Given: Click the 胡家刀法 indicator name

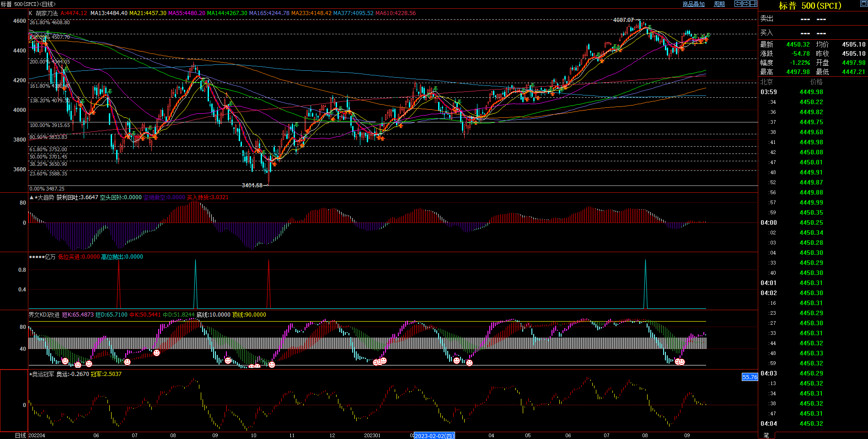Looking at the screenshot, I should pos(47,13).
